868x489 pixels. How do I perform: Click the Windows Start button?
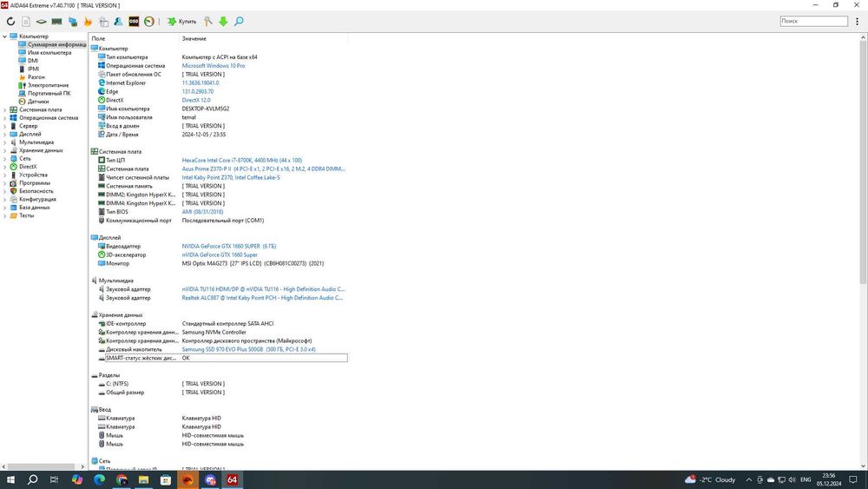pyautogui.click(x=10, y=479)
